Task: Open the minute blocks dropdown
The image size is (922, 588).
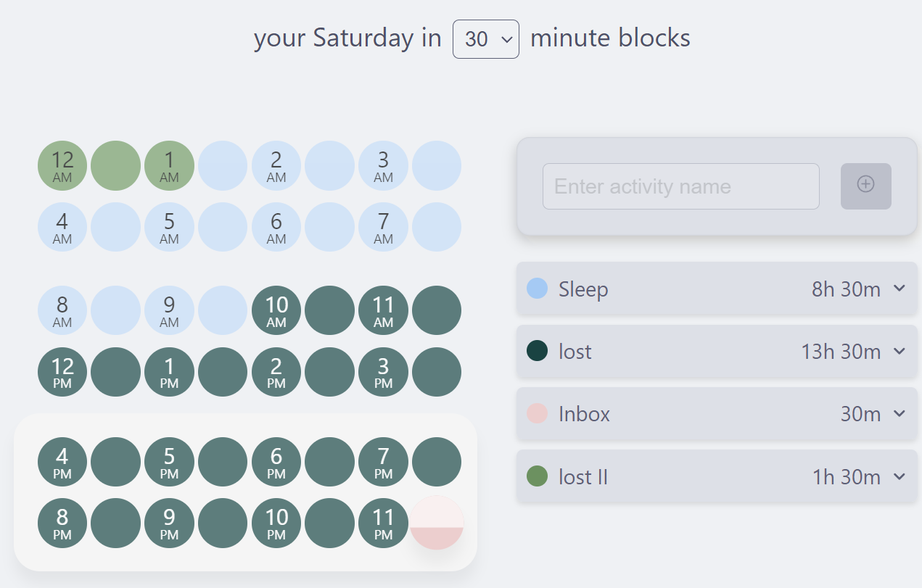Action: 485,39
